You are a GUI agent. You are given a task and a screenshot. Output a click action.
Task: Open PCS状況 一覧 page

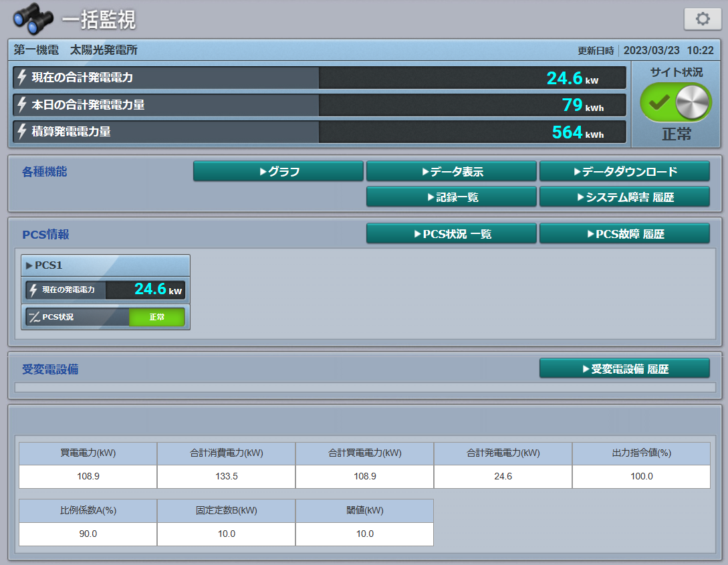click(451, 233)
